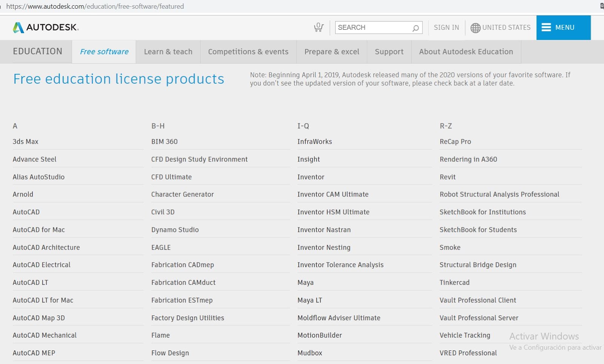Select Inventor HSM Ultimate

[333, 212]
